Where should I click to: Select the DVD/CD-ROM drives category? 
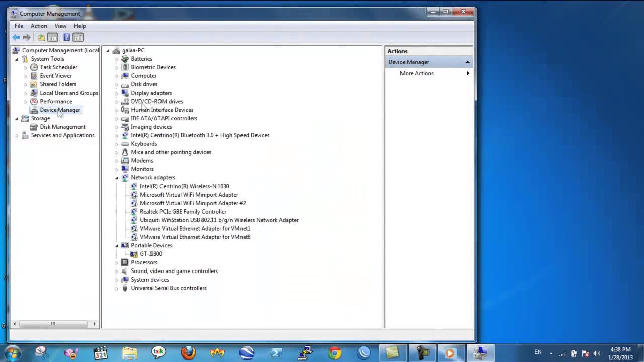point(157,102)
